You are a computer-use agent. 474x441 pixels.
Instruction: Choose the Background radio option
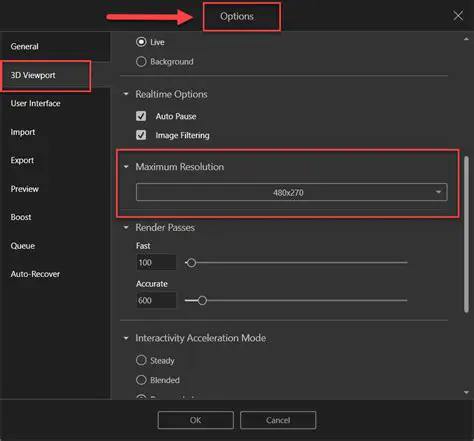click(141, 62)
